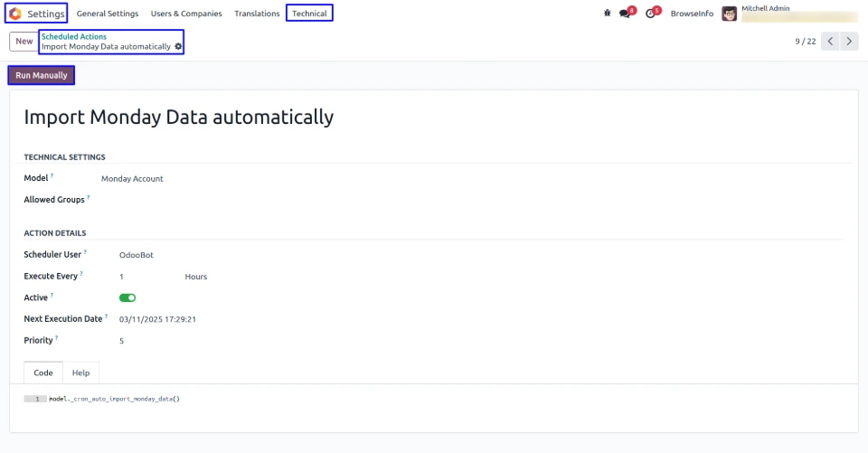868x453 pixels.
Task: Click the gear icon beside record title
Action: coord(178,46)
